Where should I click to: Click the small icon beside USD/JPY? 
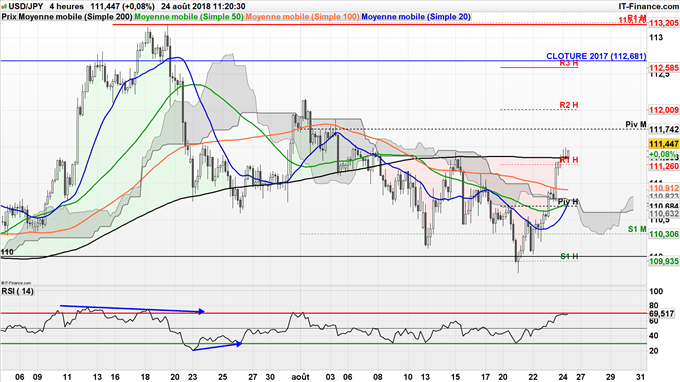click(x=4, y=7)
